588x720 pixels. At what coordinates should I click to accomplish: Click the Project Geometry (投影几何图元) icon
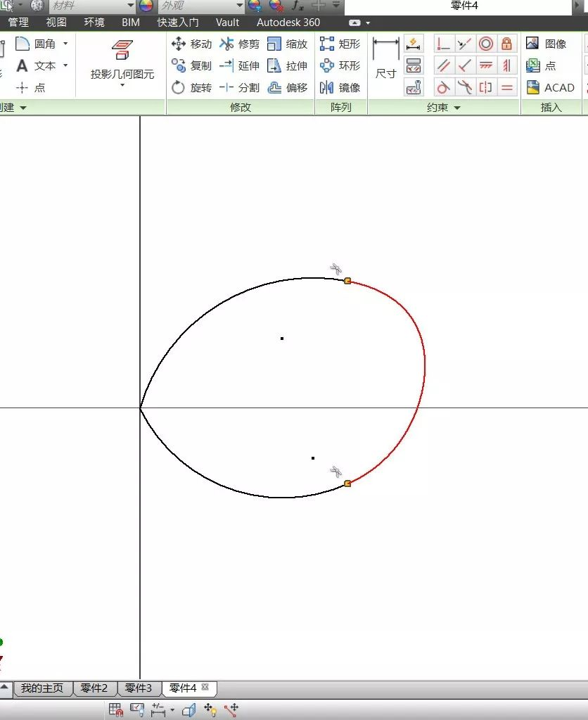tap(122, 49)
